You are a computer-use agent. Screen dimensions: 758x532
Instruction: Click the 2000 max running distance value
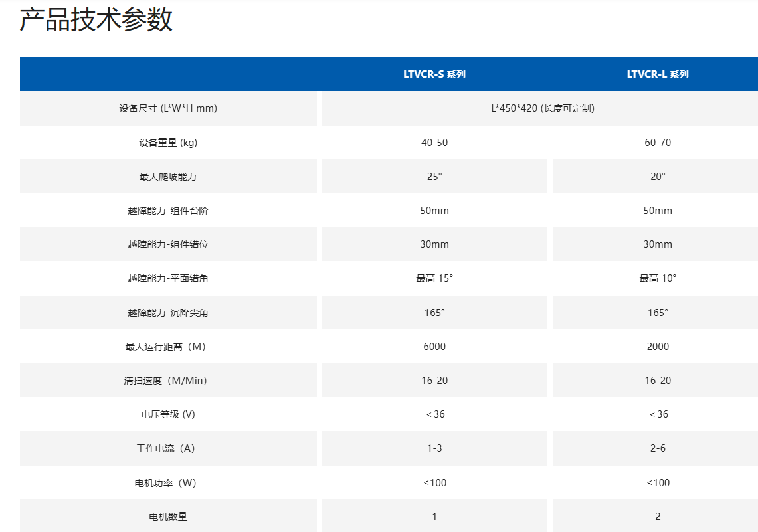coord(658,347)
